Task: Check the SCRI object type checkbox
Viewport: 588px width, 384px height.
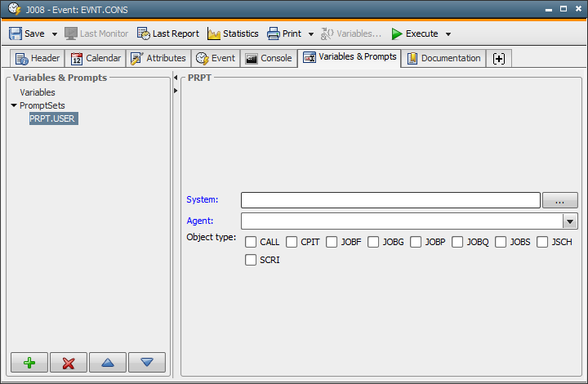Action: click(x=252, y=261)
